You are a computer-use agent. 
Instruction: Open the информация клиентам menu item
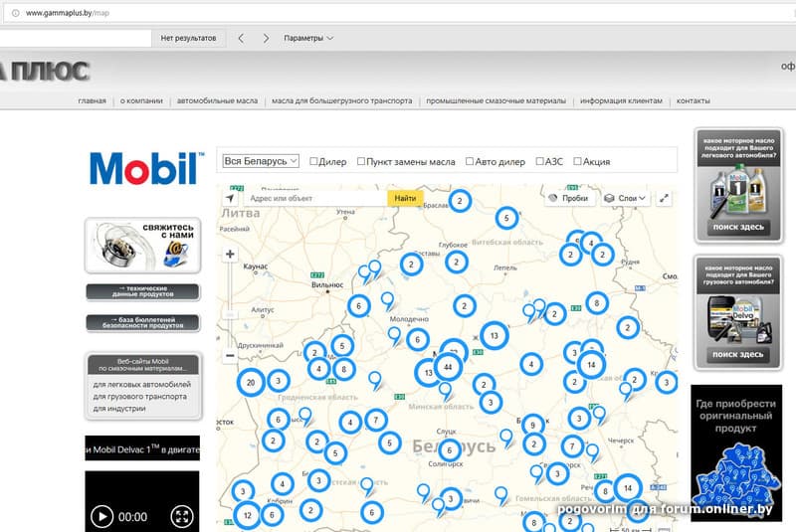[621, 100]
